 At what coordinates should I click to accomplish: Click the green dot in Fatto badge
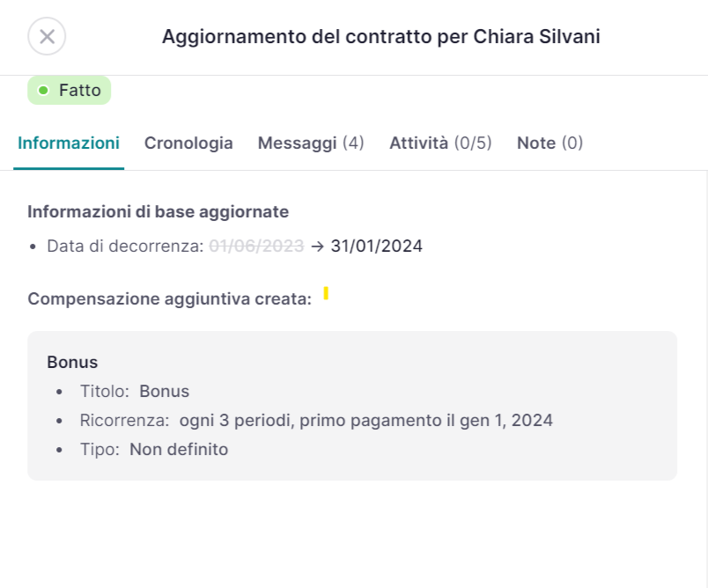(43, 91)
